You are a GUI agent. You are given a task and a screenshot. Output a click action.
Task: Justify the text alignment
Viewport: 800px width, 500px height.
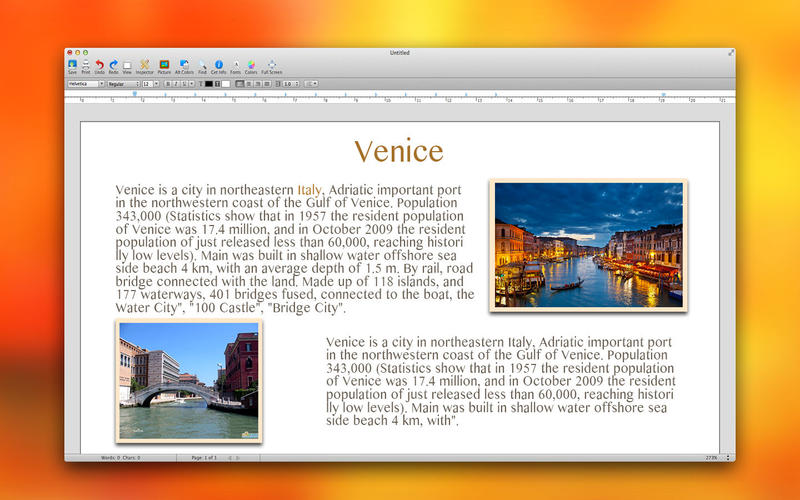(x=267, y=84)
